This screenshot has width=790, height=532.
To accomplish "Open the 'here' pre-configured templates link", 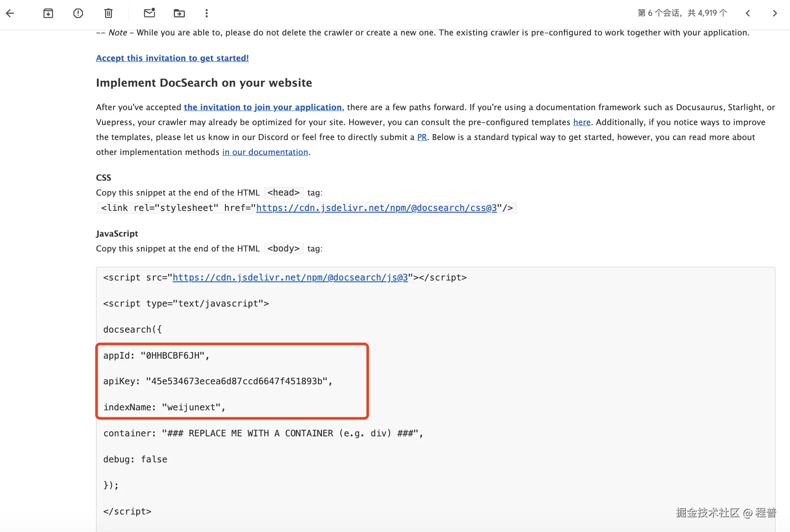I will coord(582,122).
